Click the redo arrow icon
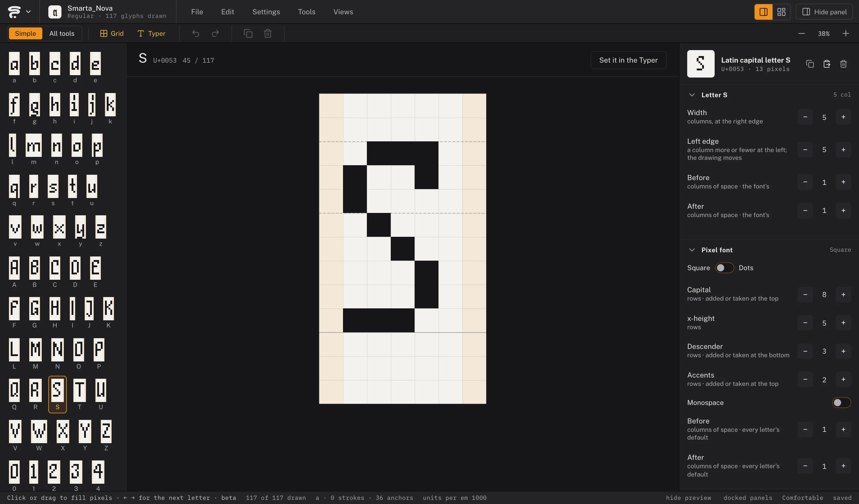 [215, 33]
